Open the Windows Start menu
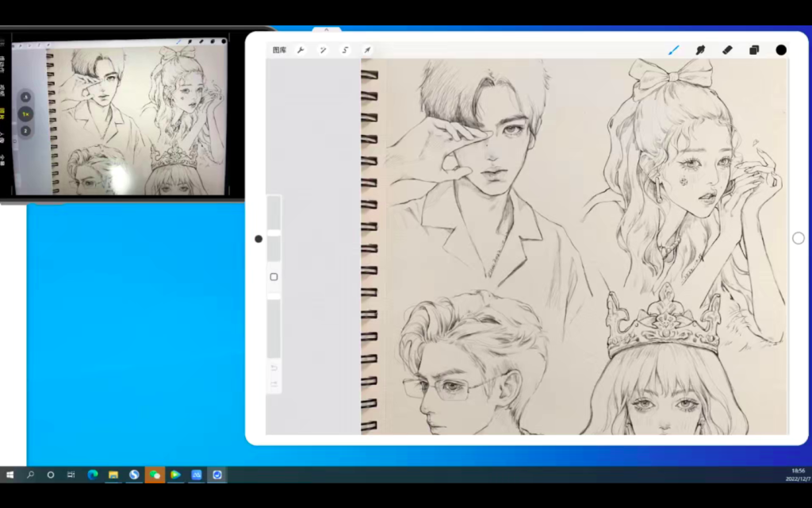Image resolution: width=812 pixels, height=508 pixels. [10, 475]
